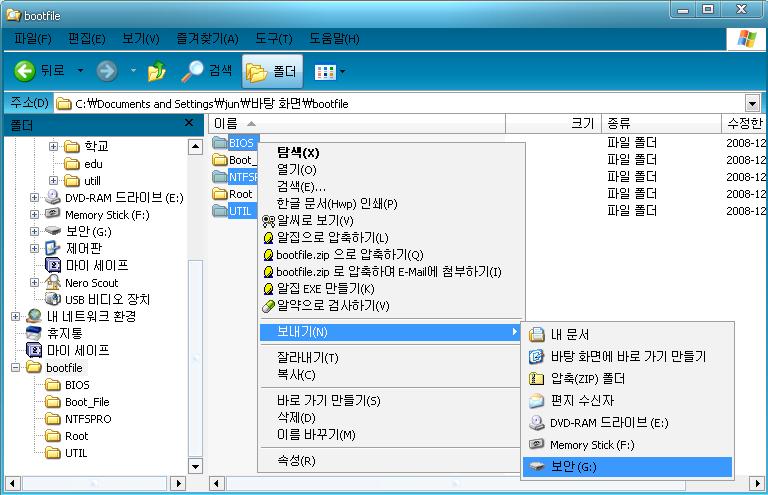Choose 내 문서 in the send-to submenu
768x495 pixels.
pos(570,335)
